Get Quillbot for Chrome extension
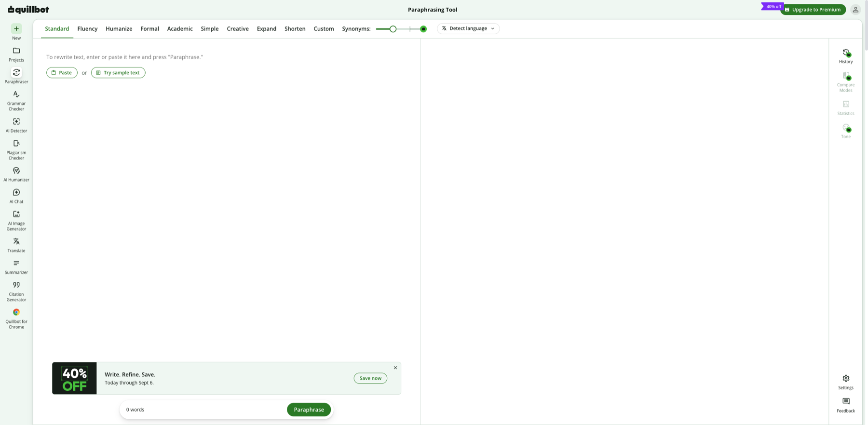868x425 pixels. pos(16,319)
